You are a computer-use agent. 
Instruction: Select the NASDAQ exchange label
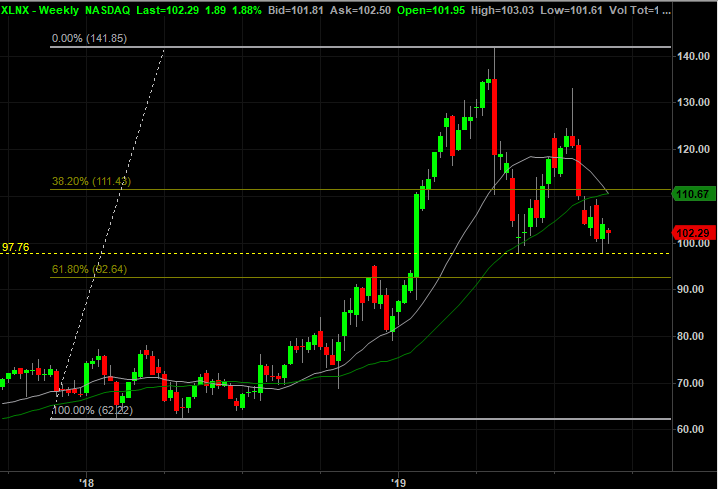click(x=108, y=10)
